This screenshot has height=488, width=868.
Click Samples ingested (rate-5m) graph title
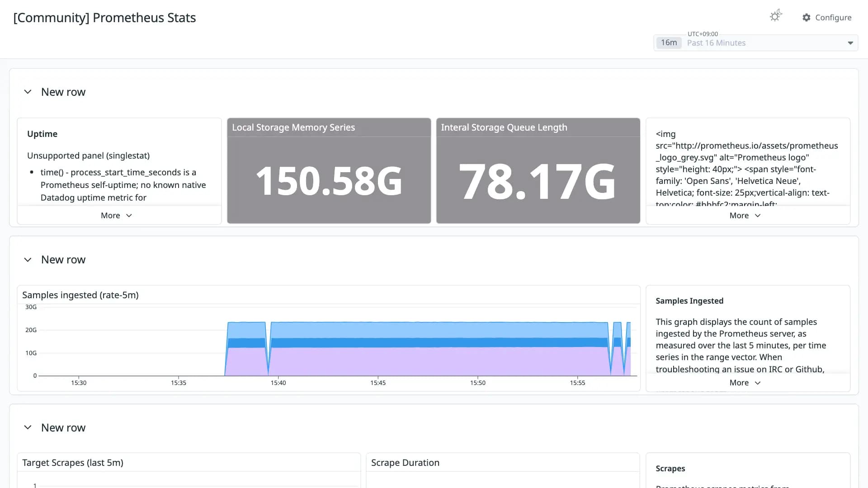(80, 295)
